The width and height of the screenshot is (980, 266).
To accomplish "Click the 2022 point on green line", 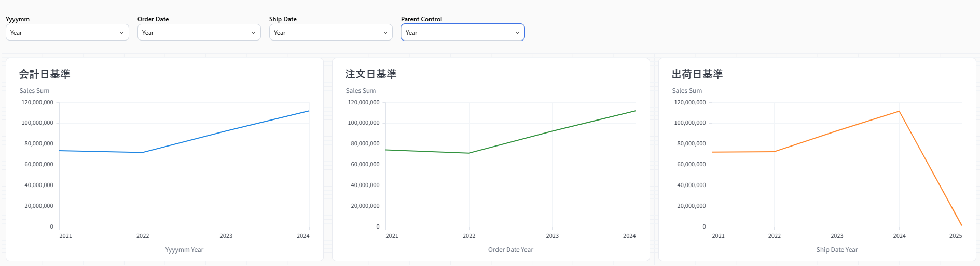I will click(x=469, y=153).
